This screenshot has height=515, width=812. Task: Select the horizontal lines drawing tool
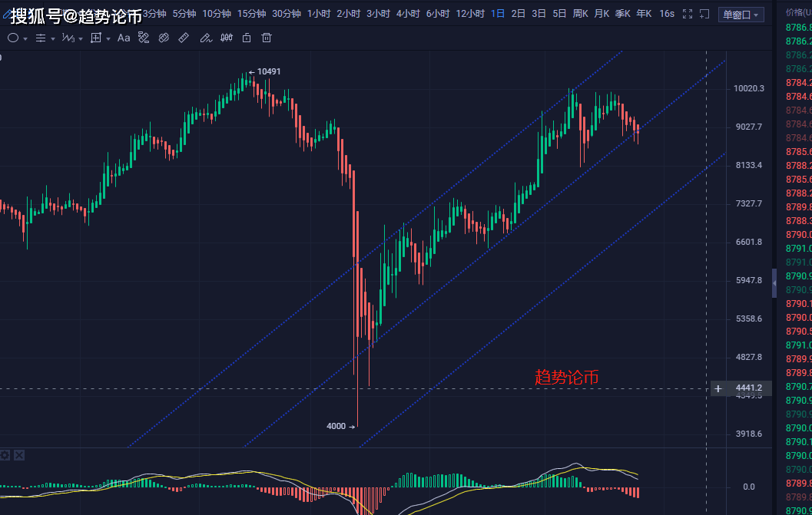click(x=41, y=38)
